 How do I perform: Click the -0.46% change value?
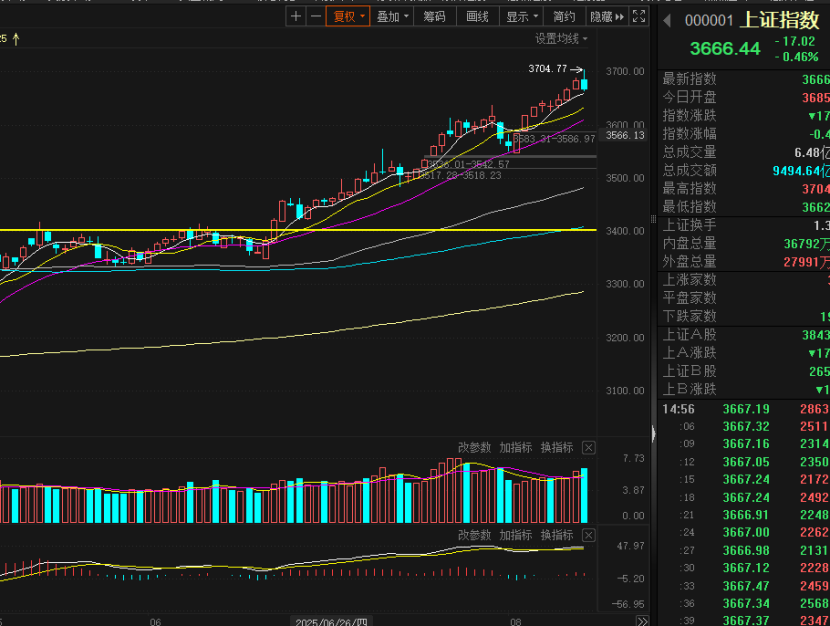797,57
